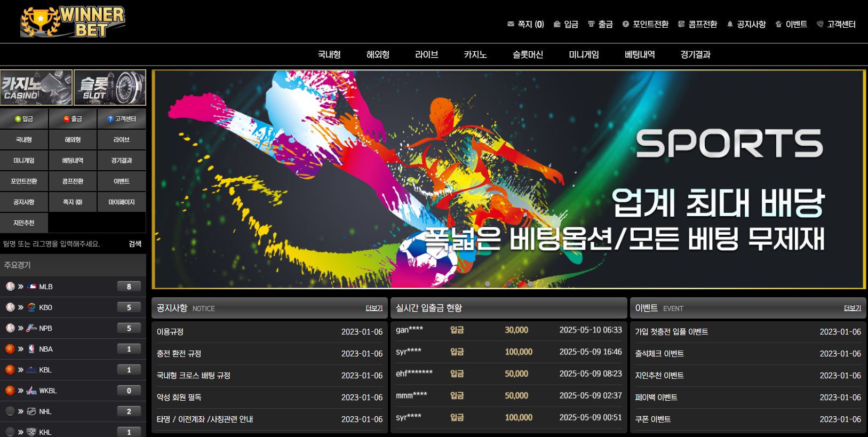Select the NBA basketball league row
The height and width of the screenshot is (437, 868).
(x=73, y=349)
